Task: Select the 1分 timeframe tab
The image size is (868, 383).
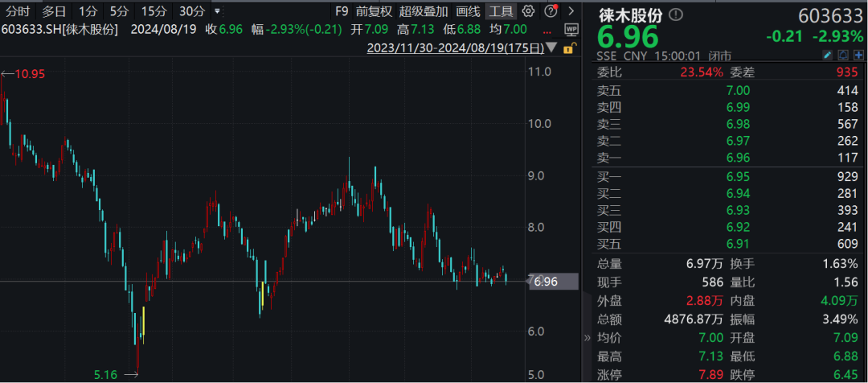Action: coord(88,11)
